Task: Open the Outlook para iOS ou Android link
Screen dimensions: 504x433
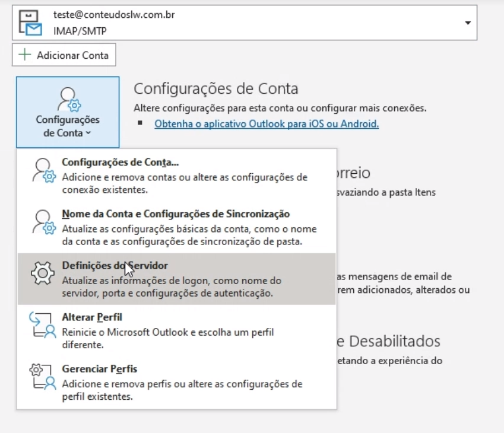Action: point(266,124)
